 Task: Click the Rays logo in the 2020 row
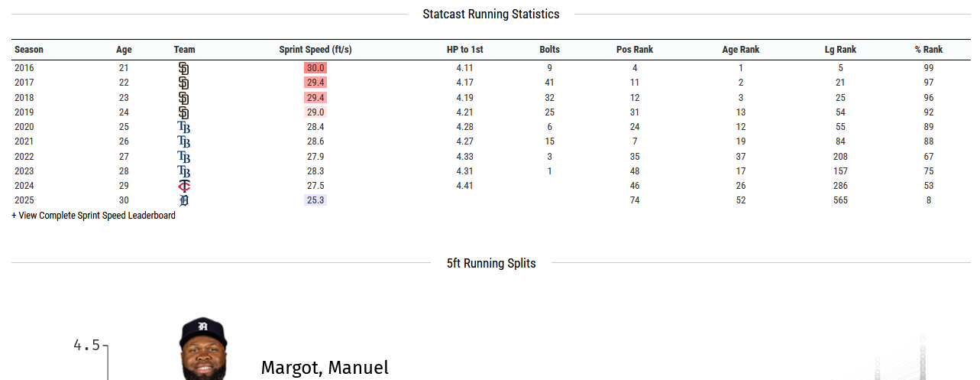183,127
